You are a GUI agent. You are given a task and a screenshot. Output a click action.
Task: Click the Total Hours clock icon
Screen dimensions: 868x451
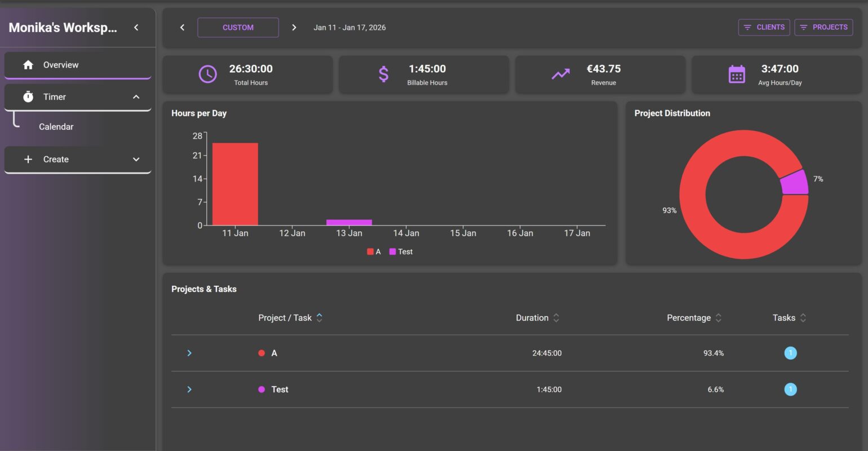[207, 74]
